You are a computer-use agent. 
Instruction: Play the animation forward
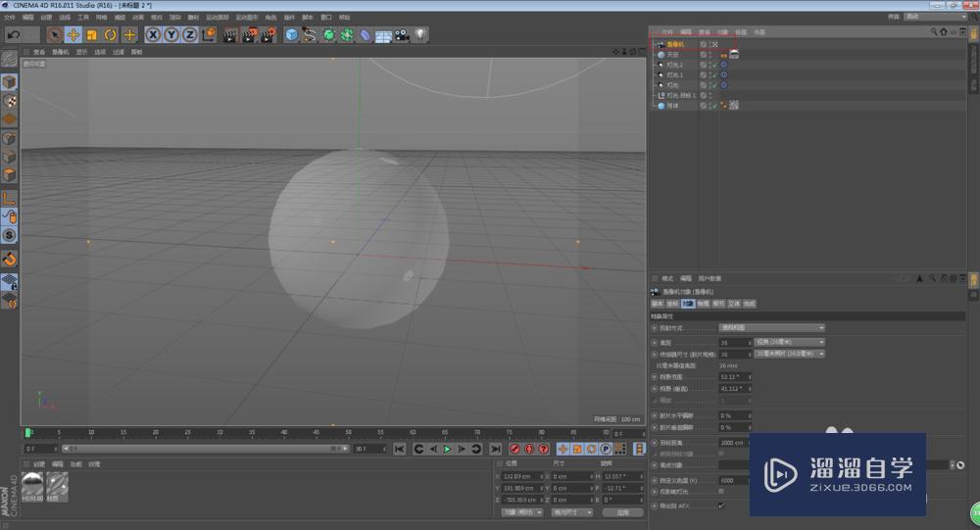click(448, 449)
